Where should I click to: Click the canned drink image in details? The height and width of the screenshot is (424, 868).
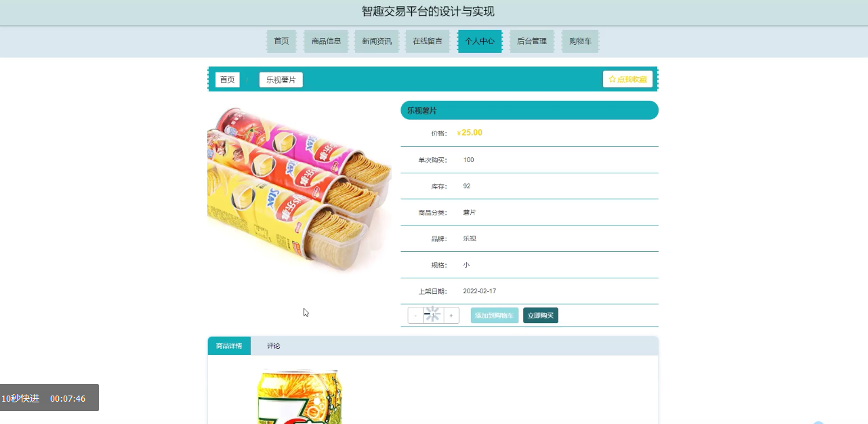pos(299,396)
